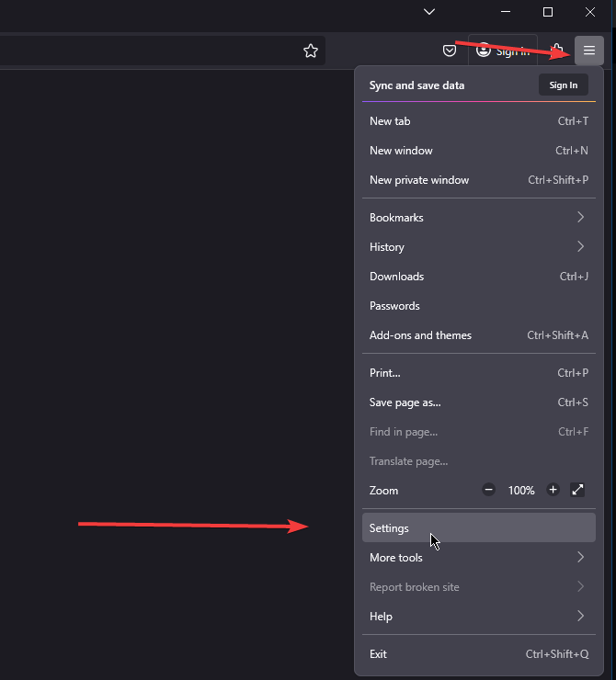This screenshot has height=680, width=616.
Task: Close the hamburger application menu button
Action: point(589,51)
